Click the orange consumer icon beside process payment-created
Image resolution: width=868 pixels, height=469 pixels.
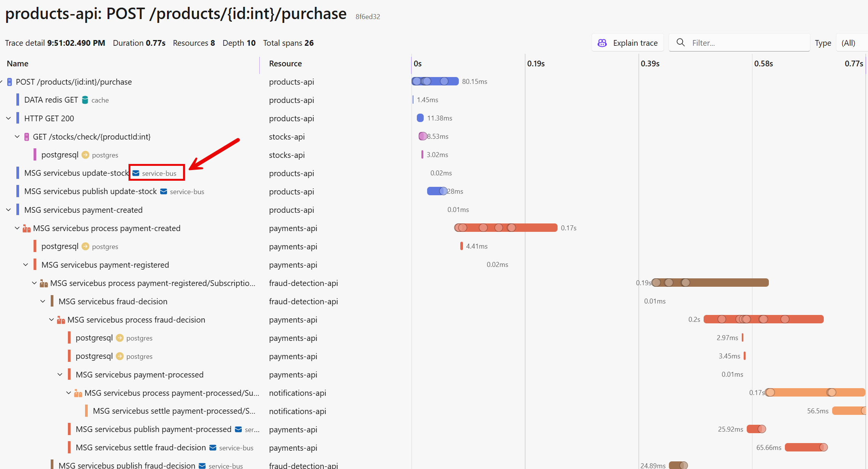coord(26,228)
